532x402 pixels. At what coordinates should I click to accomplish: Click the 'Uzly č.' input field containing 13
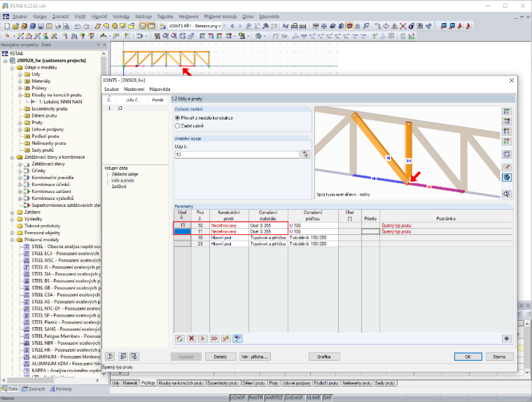click(237, 155)
